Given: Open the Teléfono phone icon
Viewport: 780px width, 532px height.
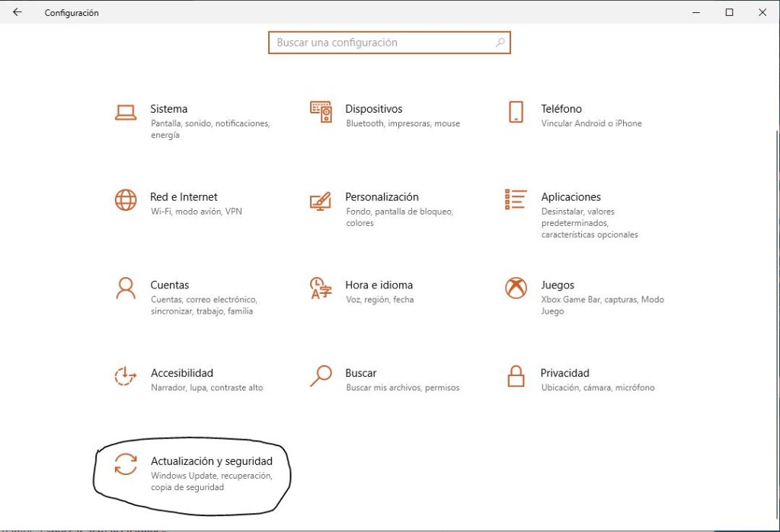Looking at the screenshot, I should click(516, 112).
